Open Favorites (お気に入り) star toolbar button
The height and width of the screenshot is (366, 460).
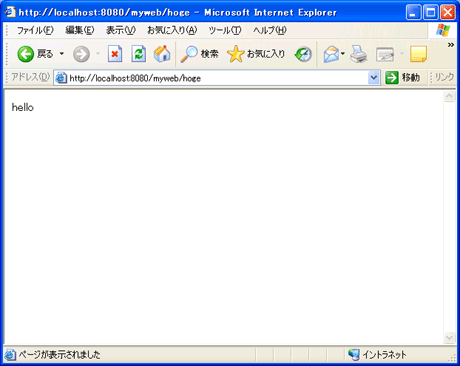256,54
